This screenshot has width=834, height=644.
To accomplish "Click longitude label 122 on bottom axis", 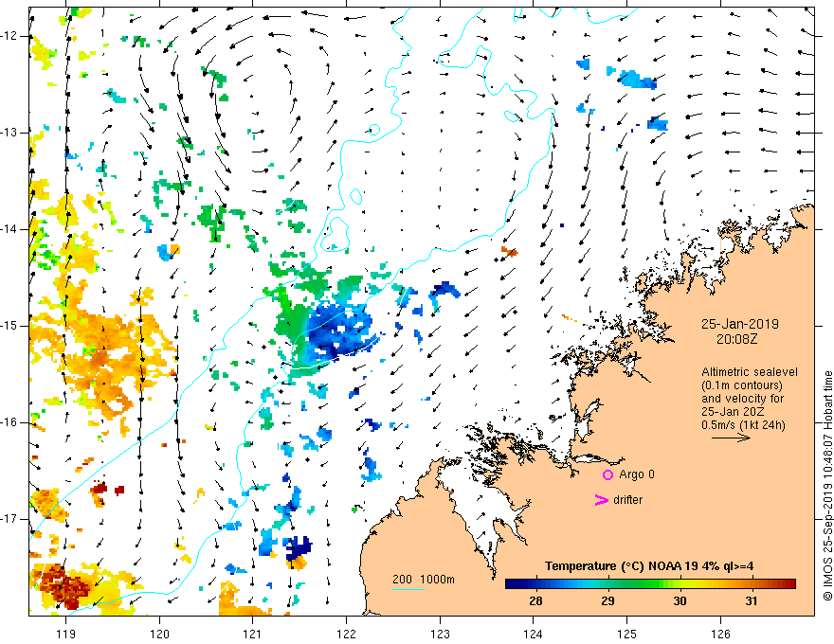I will (346, 634).
